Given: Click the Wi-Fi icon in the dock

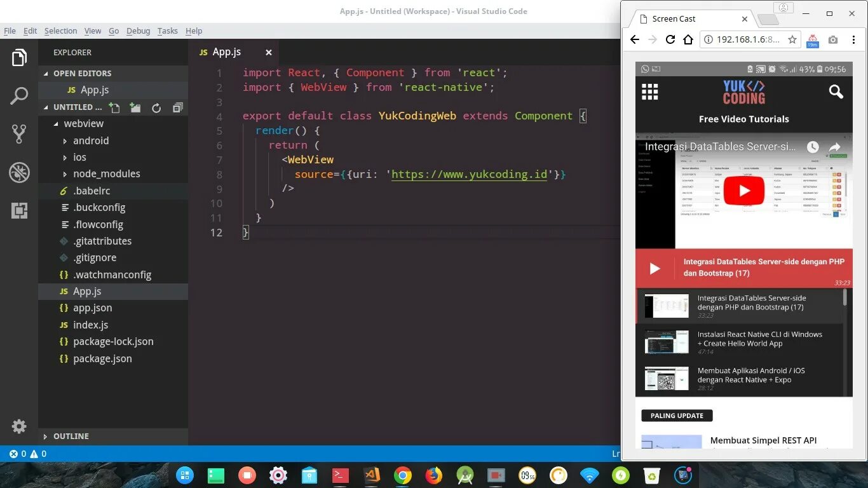Looking at the screenshot, I should [590, 475].
